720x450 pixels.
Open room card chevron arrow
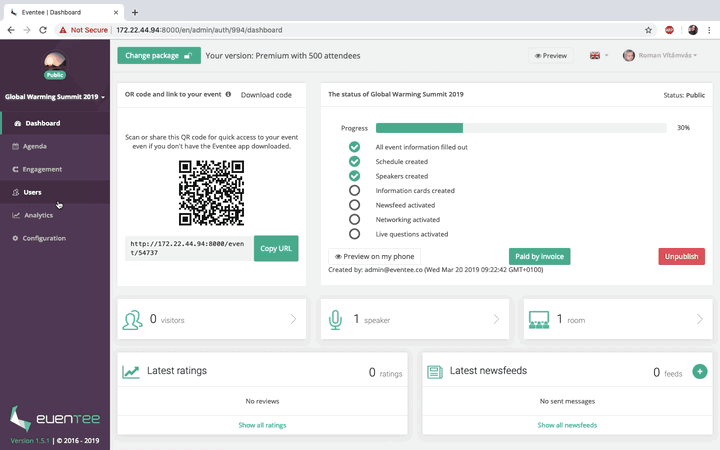click(x=700, y=319)
